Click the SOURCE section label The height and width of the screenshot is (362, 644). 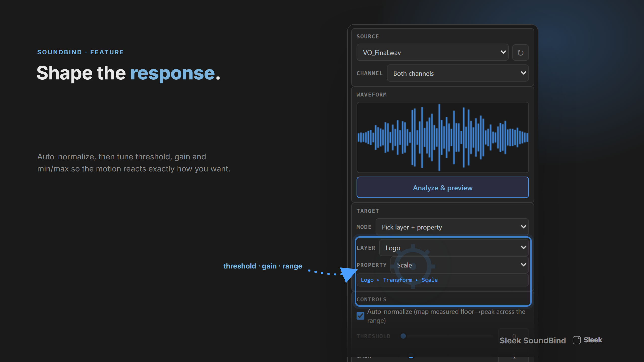pos(368,36)
